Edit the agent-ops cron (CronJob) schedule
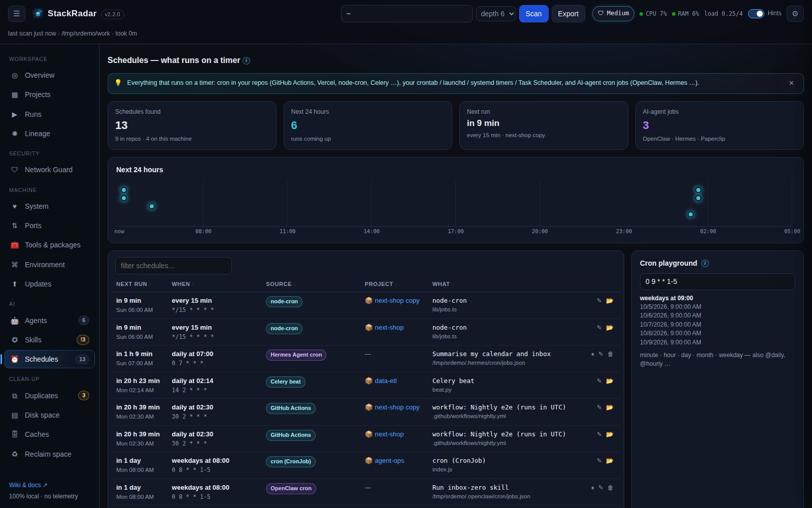This screenshot has height=508, width=812. 599,461
